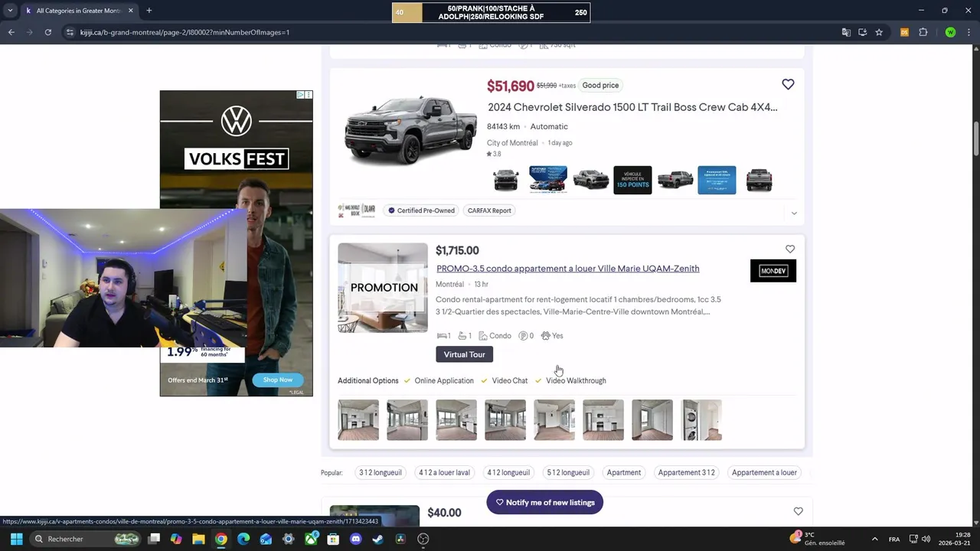Image resolution: width=980 pixels, height=551 pixels.
Task: Open the Windows Start menu
Action: [16, 539]
